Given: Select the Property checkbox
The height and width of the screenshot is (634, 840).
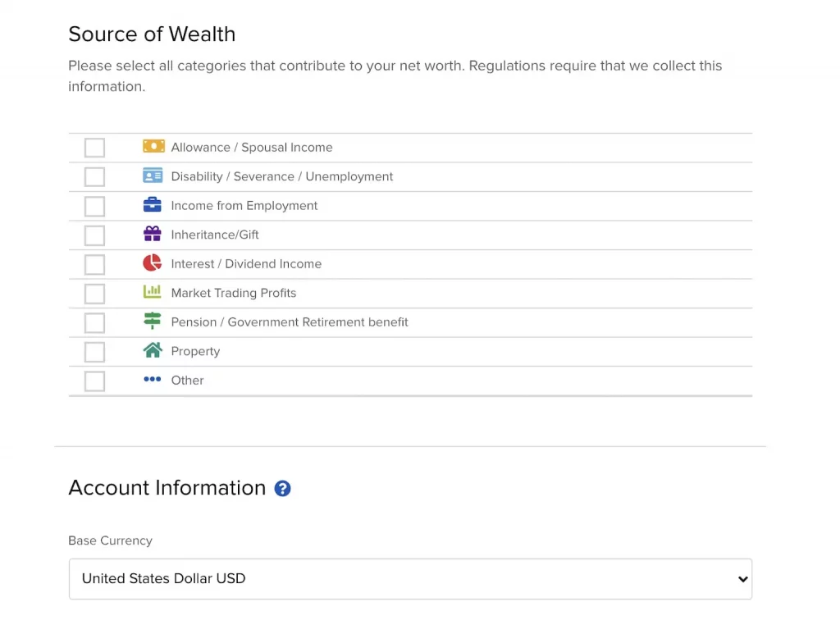Looking at the screenshot, I should click(95, 352).
